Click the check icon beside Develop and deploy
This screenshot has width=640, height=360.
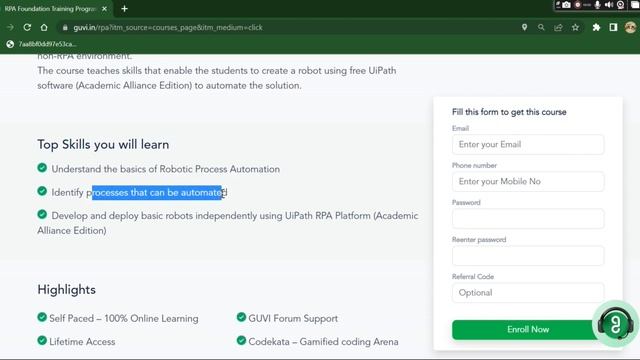point(42,214)
